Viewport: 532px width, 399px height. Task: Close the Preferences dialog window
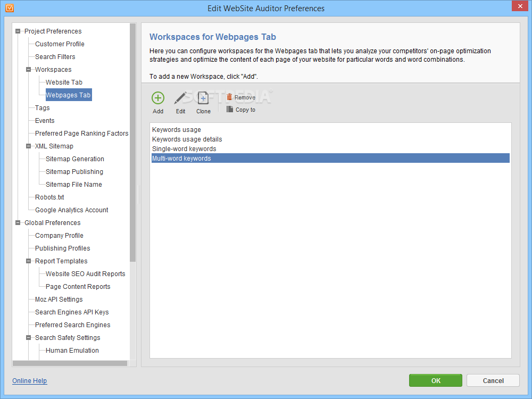(x=520, y=6)
